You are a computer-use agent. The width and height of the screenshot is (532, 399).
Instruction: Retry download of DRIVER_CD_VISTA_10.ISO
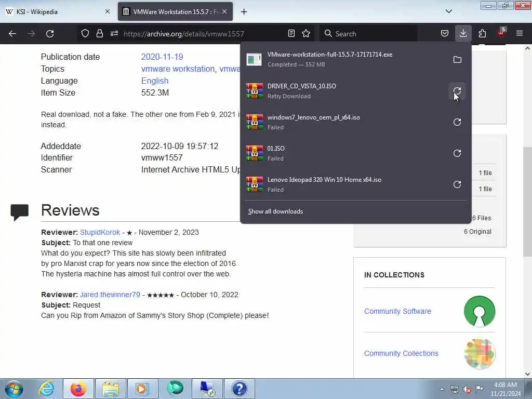[x=457, y=91]
